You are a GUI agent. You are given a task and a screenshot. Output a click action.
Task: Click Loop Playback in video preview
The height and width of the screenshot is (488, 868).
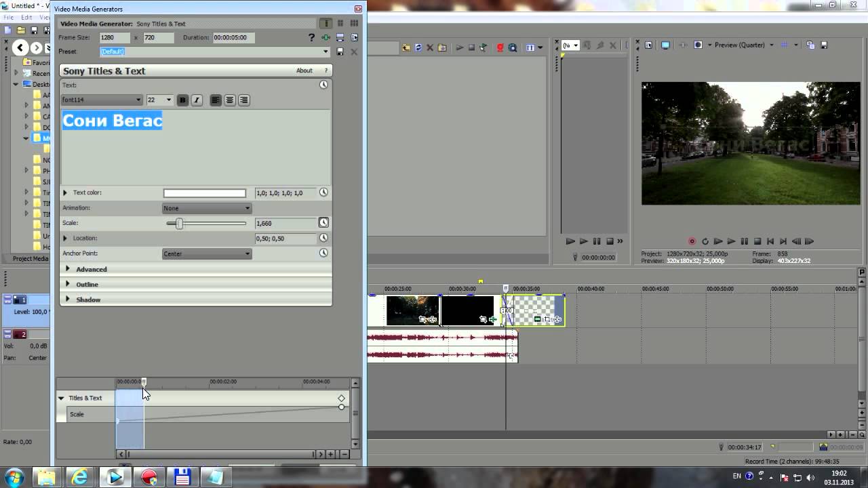[705, 241]
